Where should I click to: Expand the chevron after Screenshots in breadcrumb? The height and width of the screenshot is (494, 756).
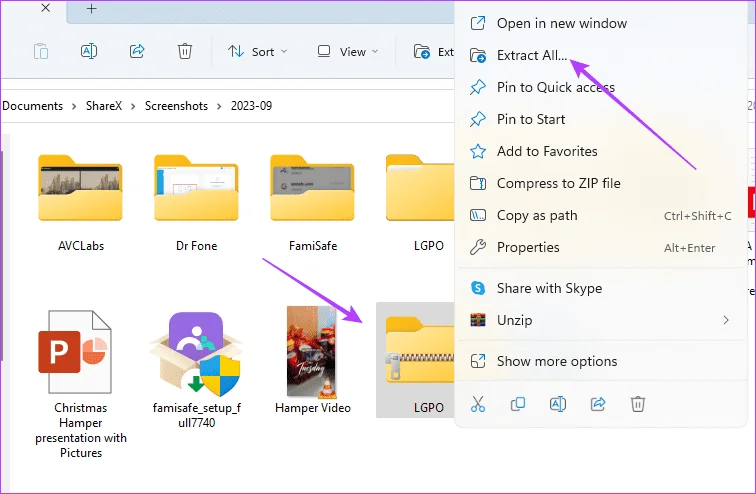coord(219,107)
